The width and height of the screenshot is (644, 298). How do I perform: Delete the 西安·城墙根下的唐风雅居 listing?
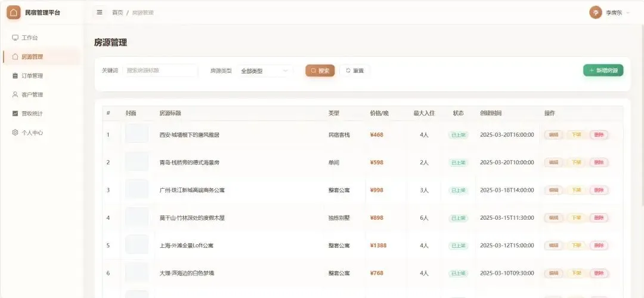599,134
